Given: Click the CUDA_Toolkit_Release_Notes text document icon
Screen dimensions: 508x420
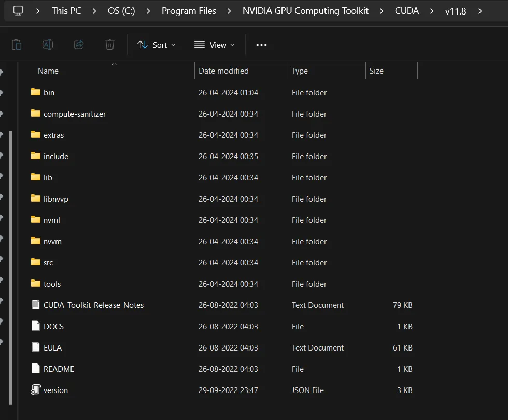Looking at the screenshot, I should (x=36, y=305).
